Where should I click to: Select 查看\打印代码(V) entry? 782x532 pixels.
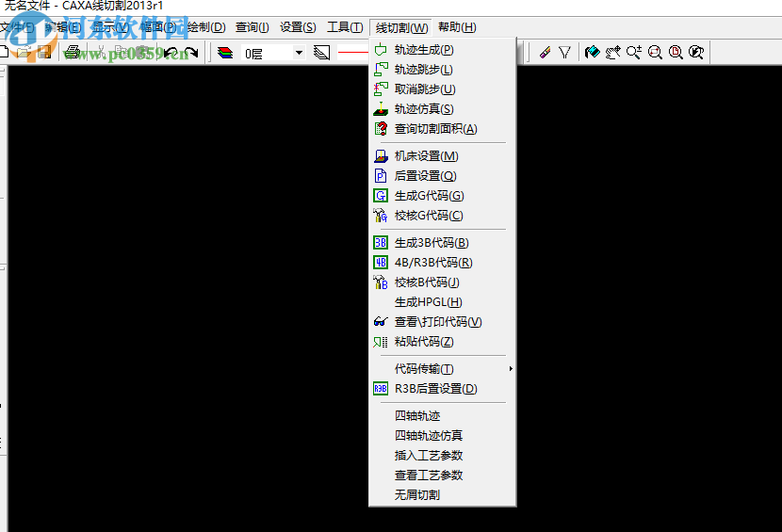pyautogui.click(x=443, y=322)
